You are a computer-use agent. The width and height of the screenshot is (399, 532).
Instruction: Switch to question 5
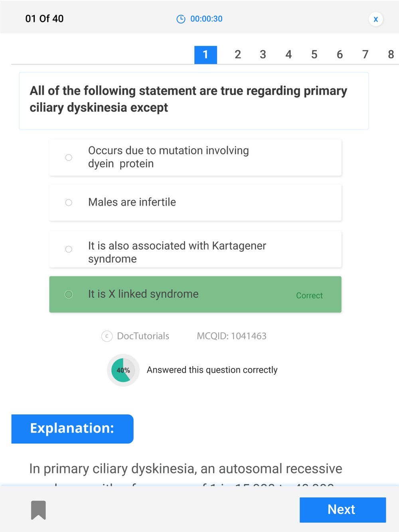tap(314, 55)
